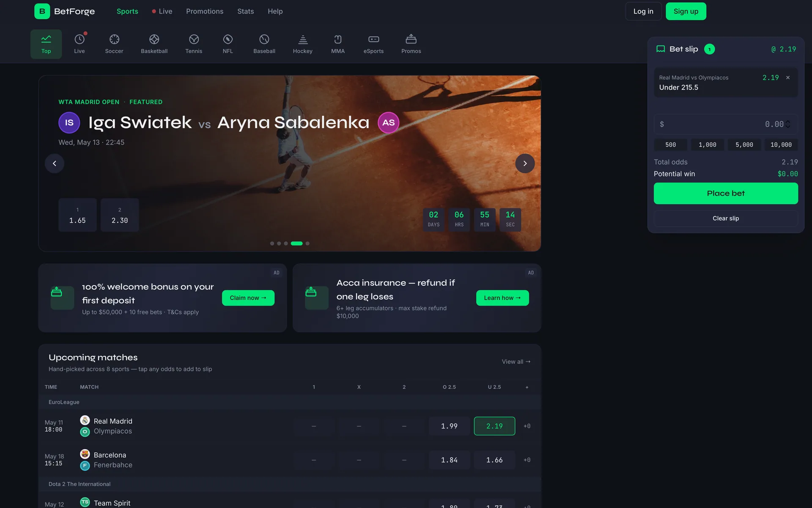Select the Soccer category icon

pos(114,39)
